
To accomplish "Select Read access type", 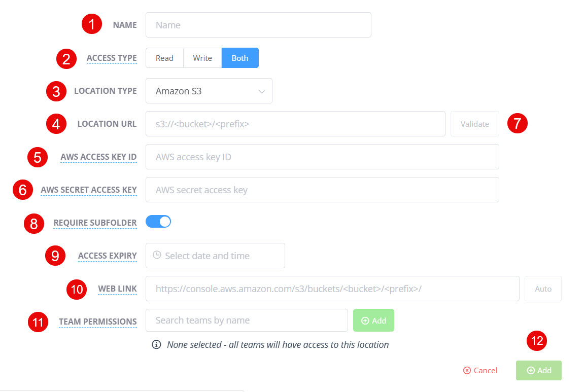I will coord(164,58).
